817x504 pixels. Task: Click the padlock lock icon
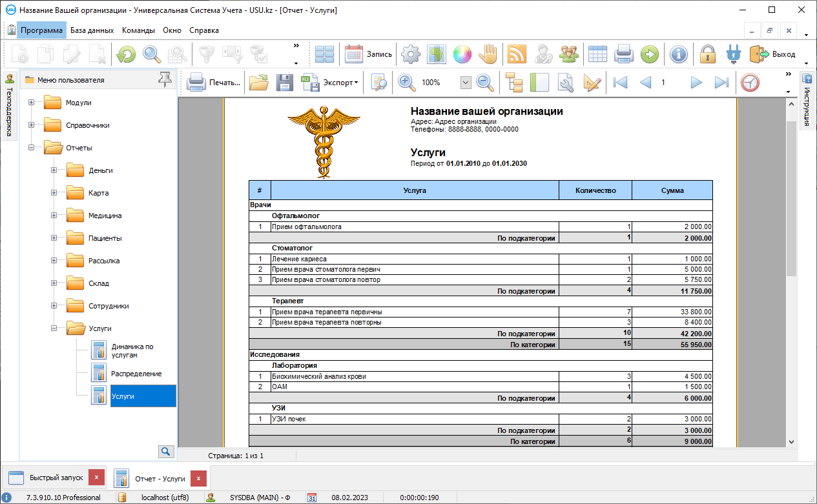708,54
